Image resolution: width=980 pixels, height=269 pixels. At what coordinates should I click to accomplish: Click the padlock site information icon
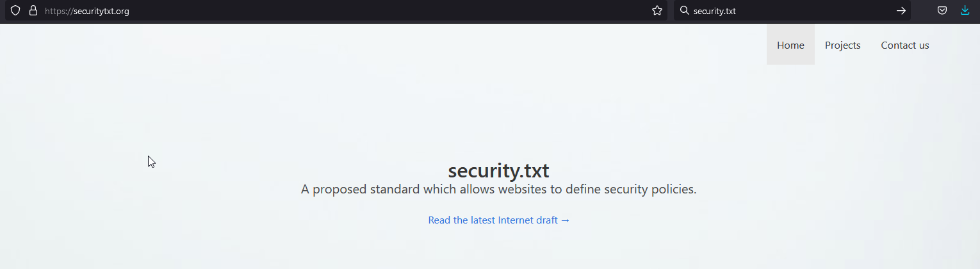[x=33, y=10]
